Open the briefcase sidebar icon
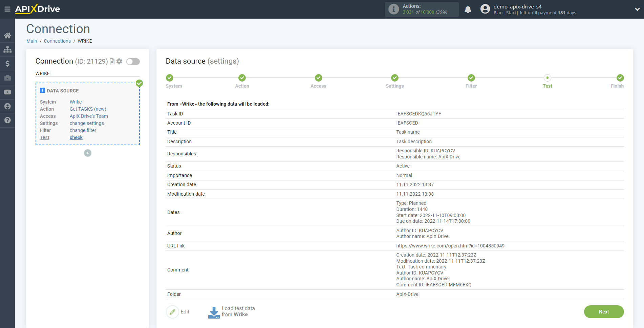Viewport: 644px width, 328px height. [7, 78]
